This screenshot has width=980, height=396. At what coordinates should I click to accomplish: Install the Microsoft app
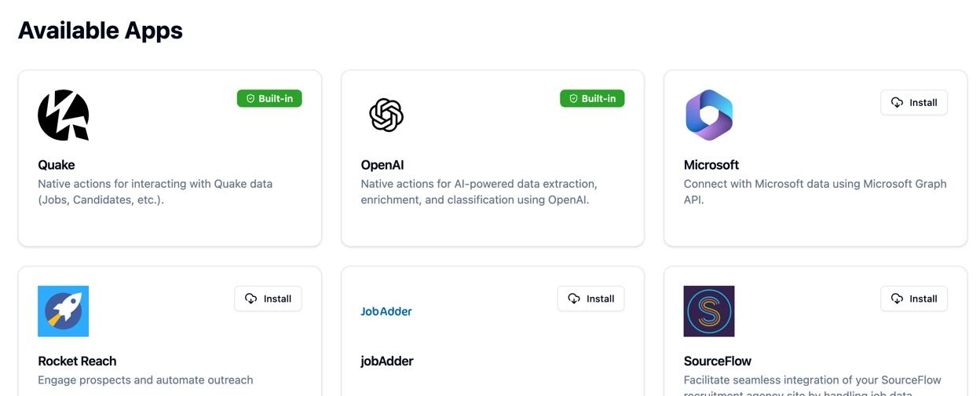(x=914, y=102)
